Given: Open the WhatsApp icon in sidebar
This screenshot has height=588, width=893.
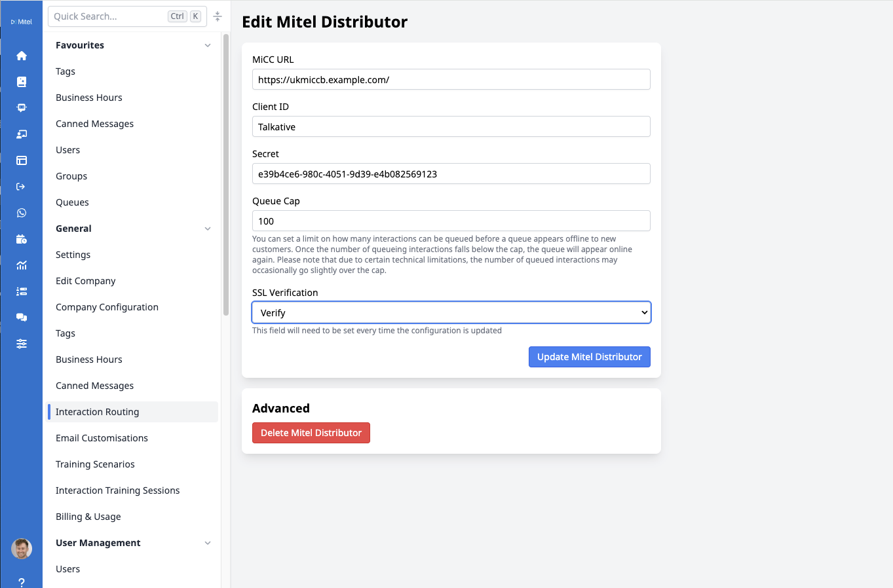Looking at the screenshot, I should 22,213.
